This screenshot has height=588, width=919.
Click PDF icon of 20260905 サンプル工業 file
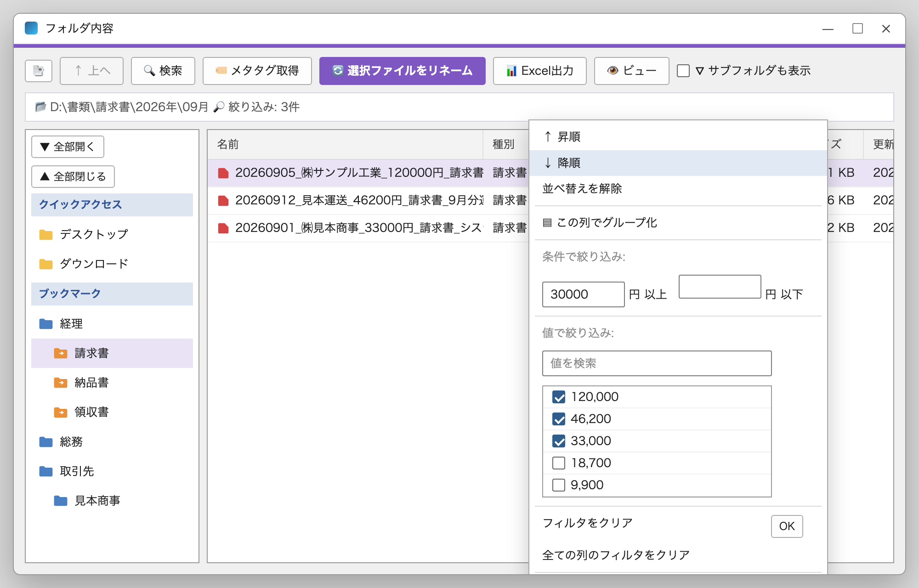(x=223, y=173)
